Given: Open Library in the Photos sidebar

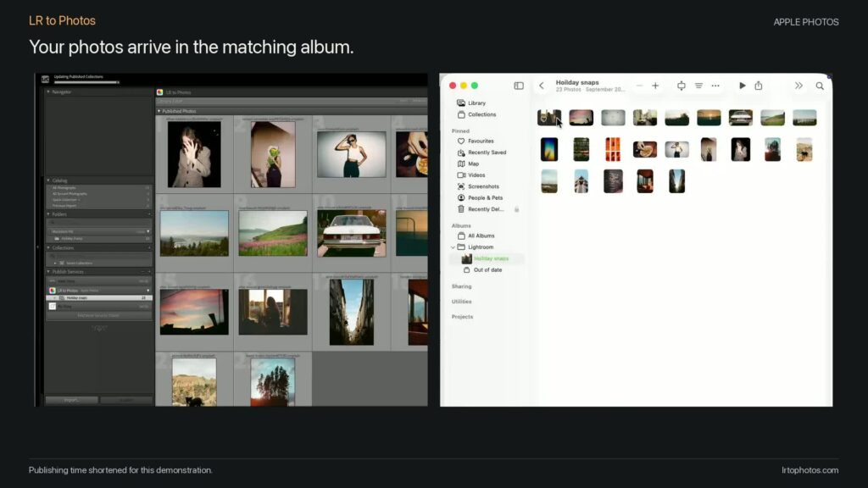Looking at the screenshot, I should pos(471,103).
